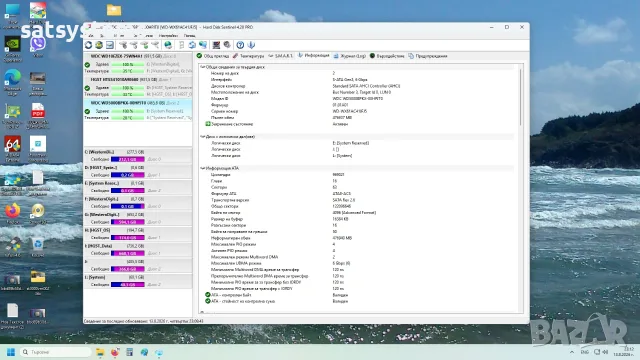Switch to the S.M.A.R.T. tab
Viewport: 640px width, 360px height.
281,56
